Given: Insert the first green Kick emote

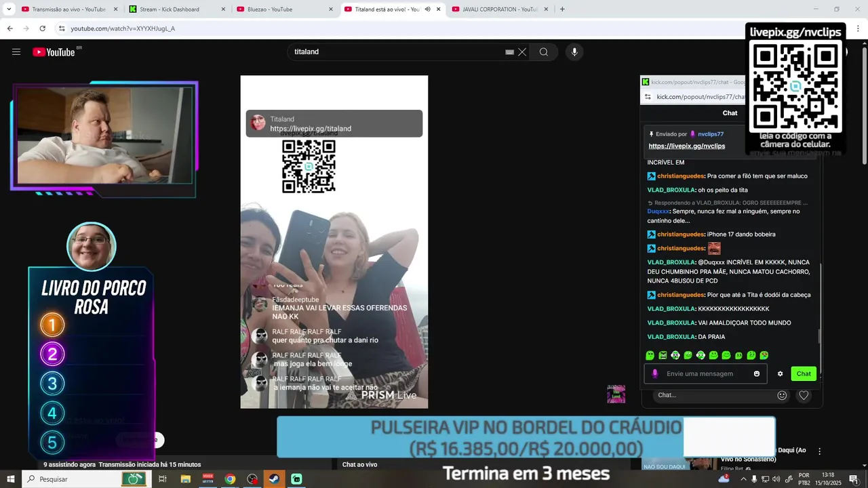Looking at the screenshot, I should click(650, 355).
